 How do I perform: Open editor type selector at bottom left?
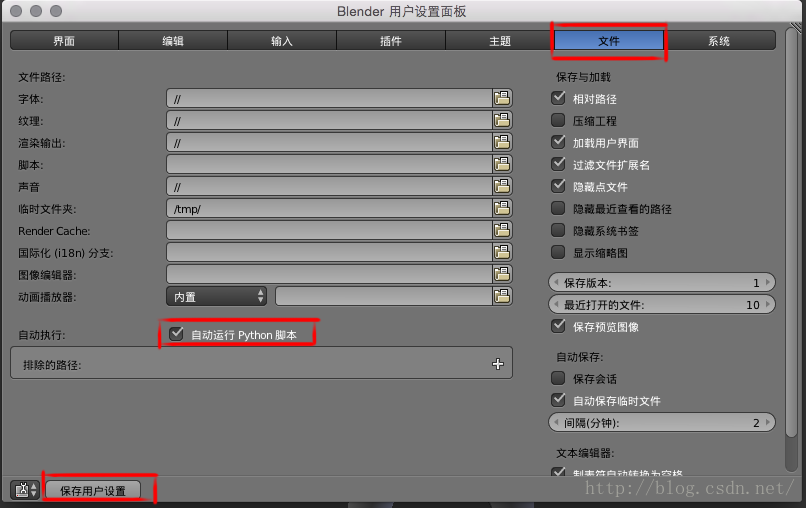tap(24, 489)
